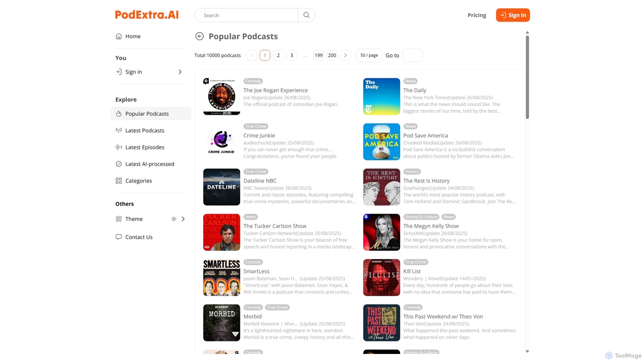
Task: Click the sidebar Sign in door icon
Action: [119, 72]
